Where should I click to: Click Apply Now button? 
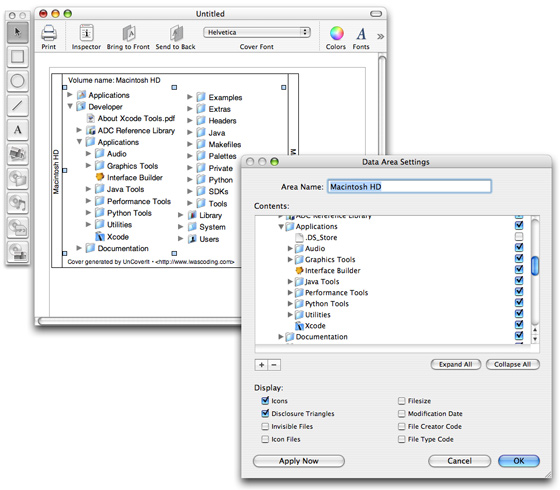299,461
